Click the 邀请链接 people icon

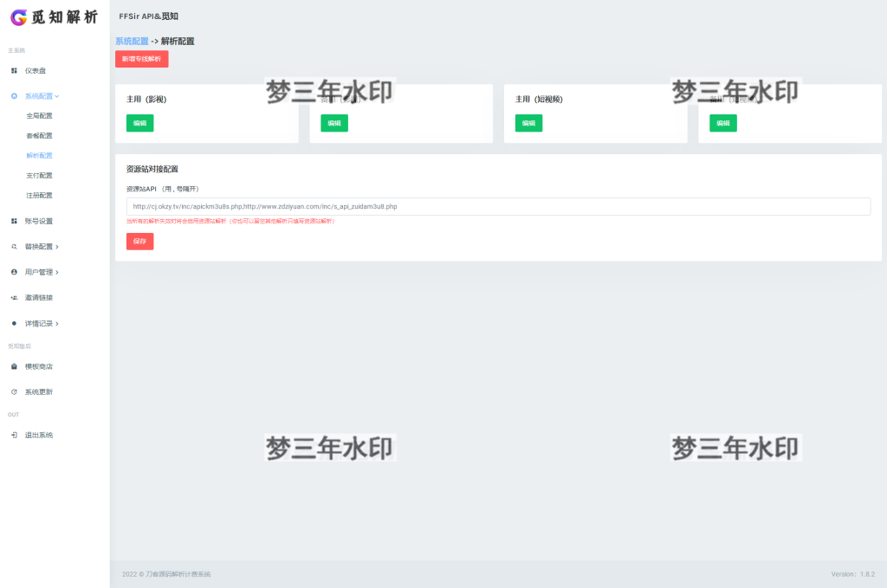pos(14,298)
